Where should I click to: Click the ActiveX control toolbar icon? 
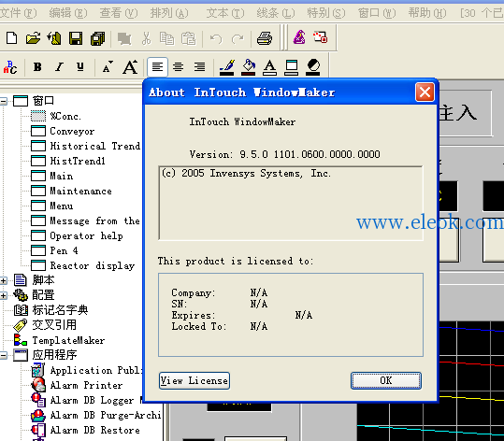tap(321, 37)
